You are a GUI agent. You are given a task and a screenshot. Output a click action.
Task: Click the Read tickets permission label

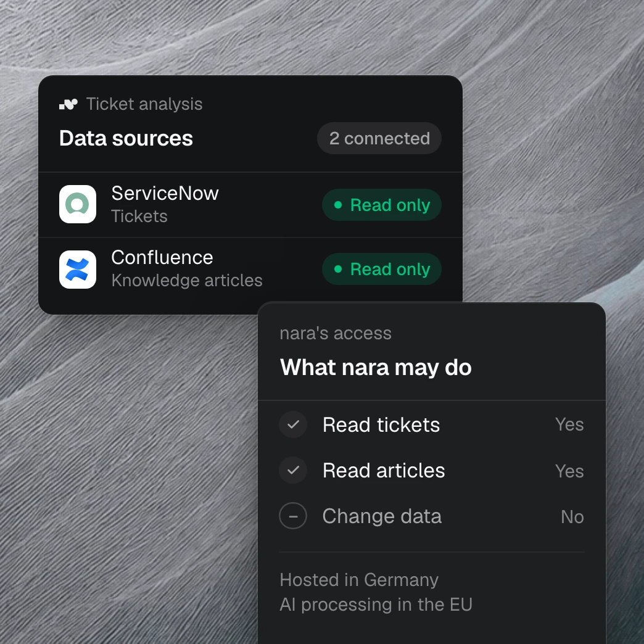[381, 424]
